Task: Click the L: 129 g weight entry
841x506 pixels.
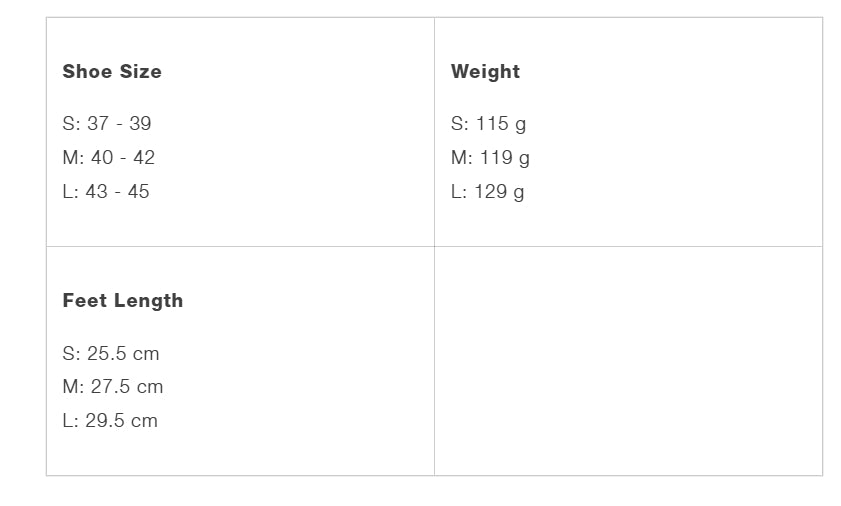Action: [487, 192]
